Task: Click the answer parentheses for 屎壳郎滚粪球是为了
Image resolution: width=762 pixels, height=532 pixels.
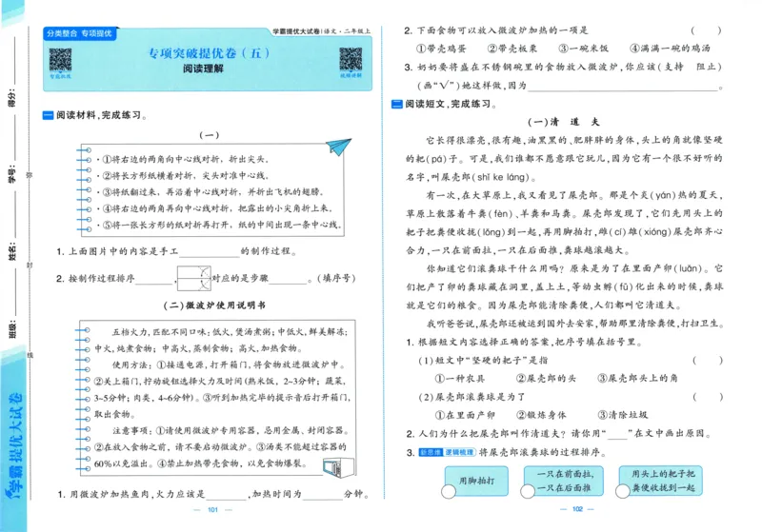Action: [708, 397]
